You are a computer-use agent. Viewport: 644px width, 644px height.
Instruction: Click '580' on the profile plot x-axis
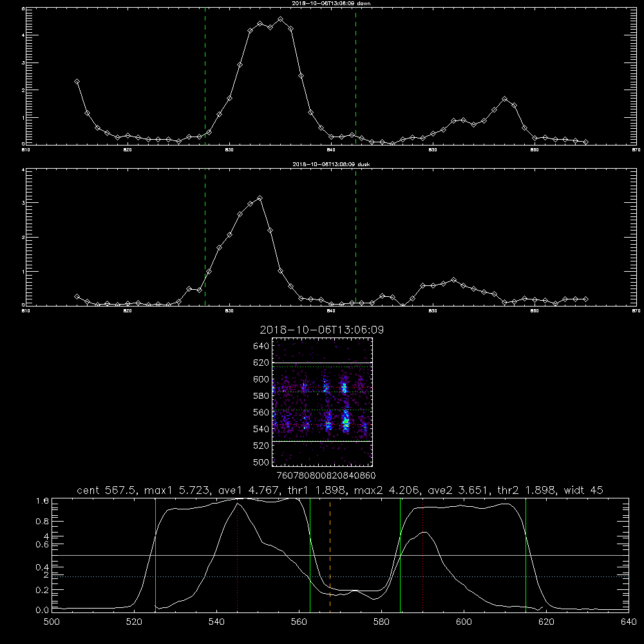click(381, 622)
